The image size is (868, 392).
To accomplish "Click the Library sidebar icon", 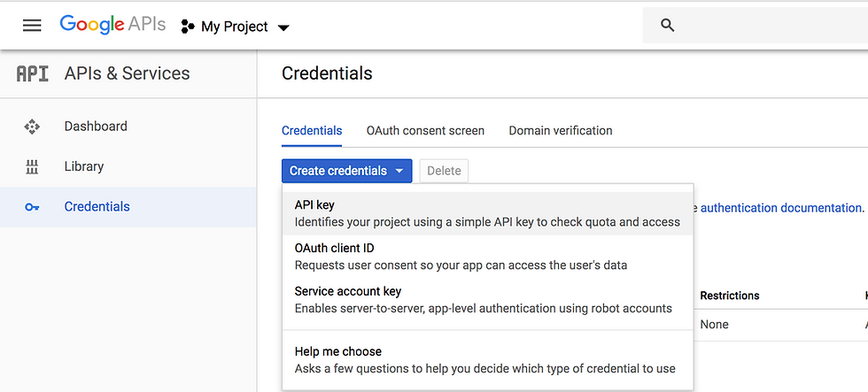I will pyautogui.click(x=32, y=166).
